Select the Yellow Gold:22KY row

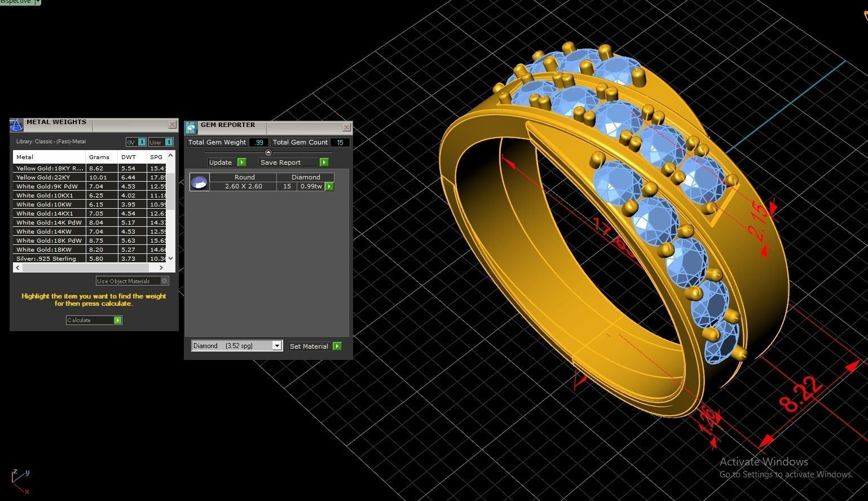[x=90, y=177]
